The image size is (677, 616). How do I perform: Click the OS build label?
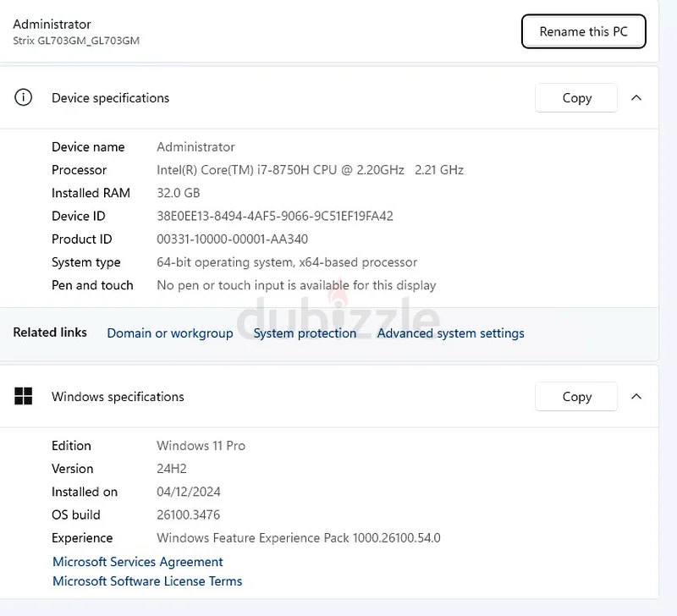(x=76, y=515)
